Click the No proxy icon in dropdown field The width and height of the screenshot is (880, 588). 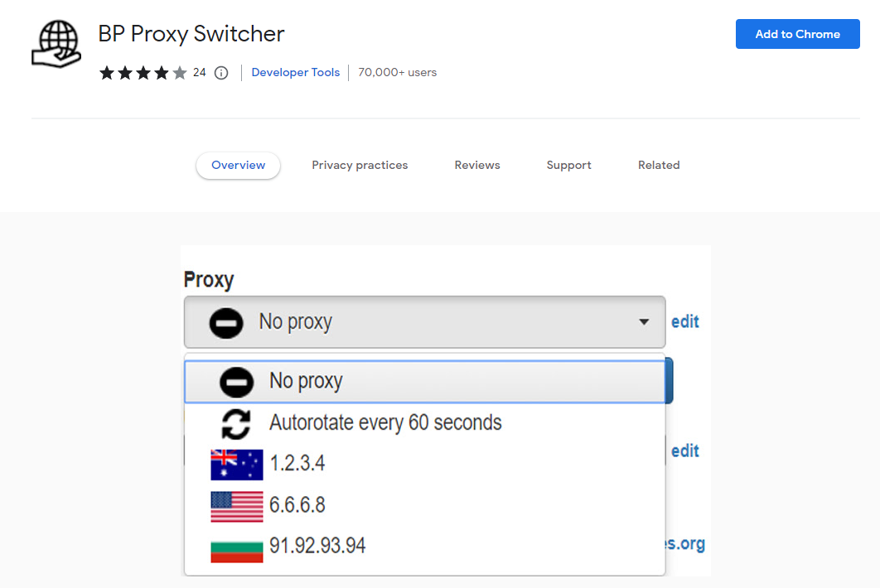click(226, 323)
